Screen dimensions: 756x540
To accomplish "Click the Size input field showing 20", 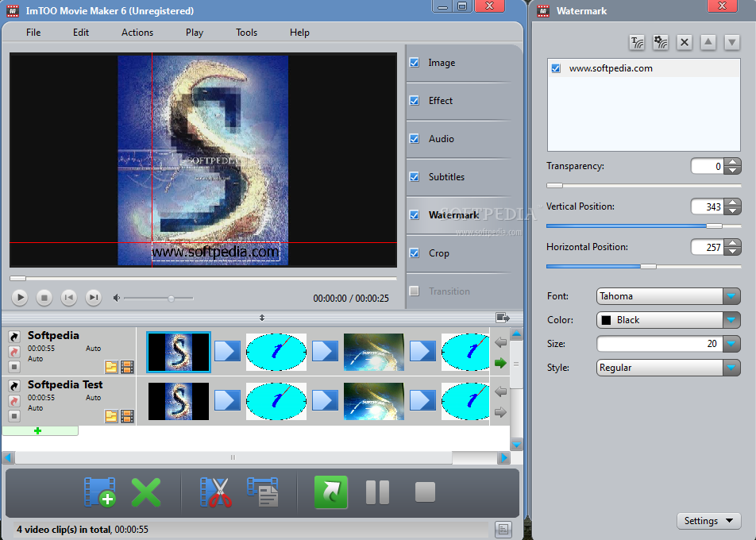I will click(660, 343).
